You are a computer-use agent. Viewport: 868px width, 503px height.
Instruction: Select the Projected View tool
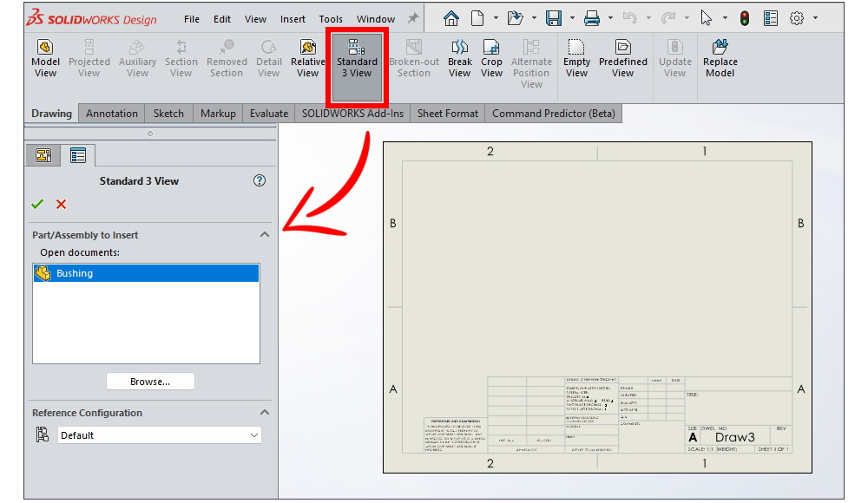point(89,58)
